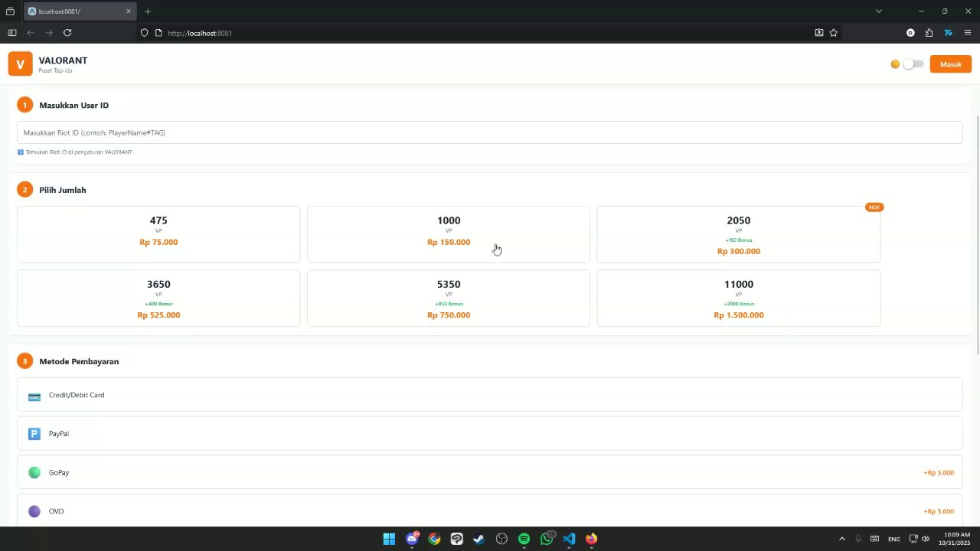Click the +2000 Bonus label

click(x=739, y=304)
